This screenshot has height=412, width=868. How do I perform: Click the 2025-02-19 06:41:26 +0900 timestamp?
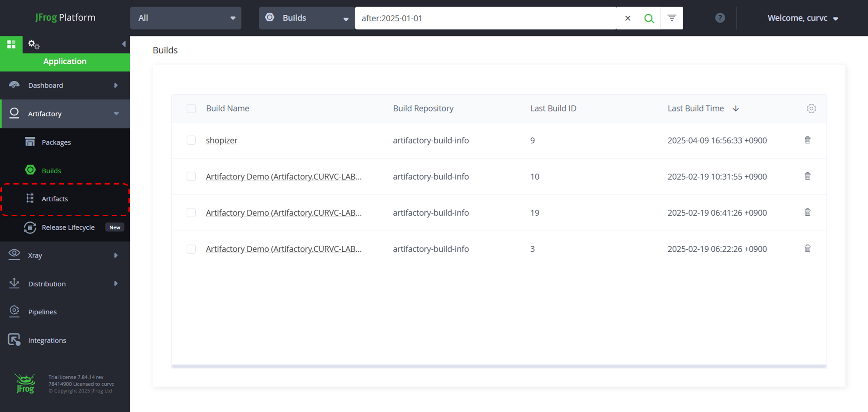[717, 213]
